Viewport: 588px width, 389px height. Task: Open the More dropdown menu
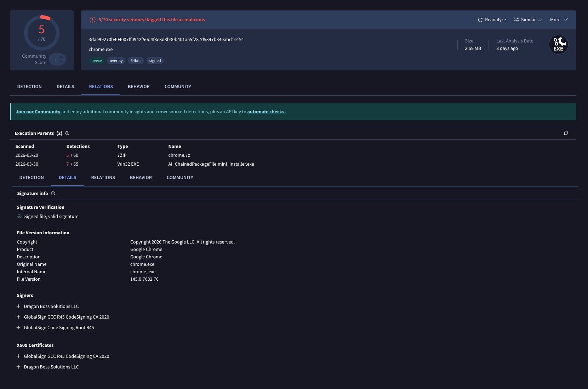coord(559,20)
